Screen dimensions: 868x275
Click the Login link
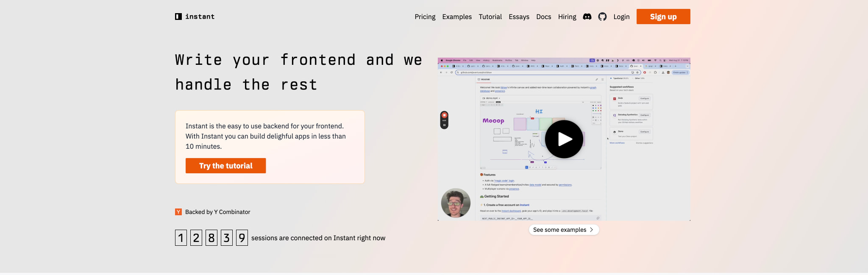621,17
